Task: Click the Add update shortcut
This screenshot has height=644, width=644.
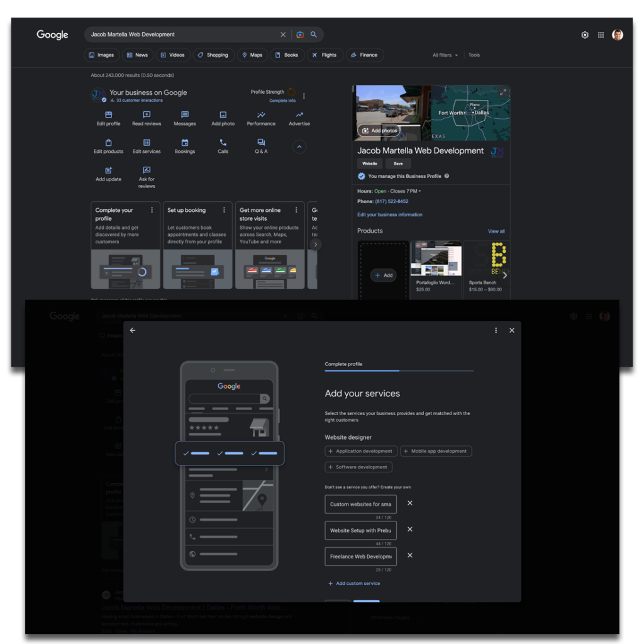Action: click(x=108, y=174)
